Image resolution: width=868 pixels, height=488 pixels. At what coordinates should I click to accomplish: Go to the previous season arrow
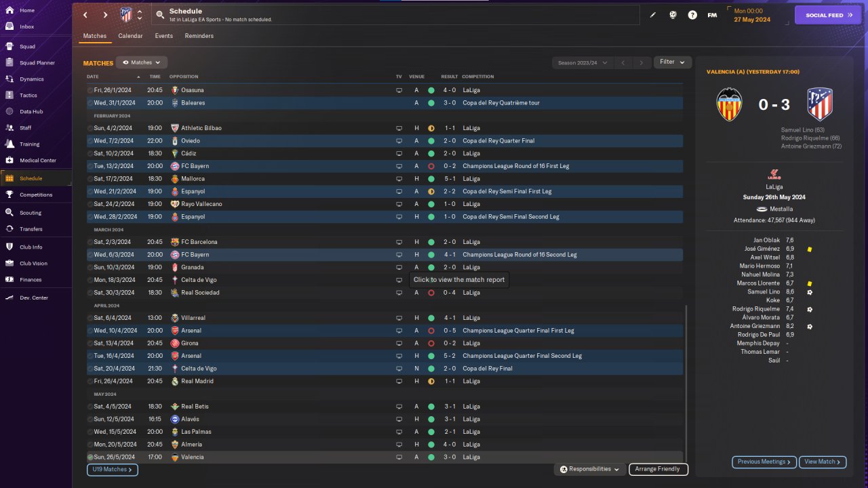[623, 63]
